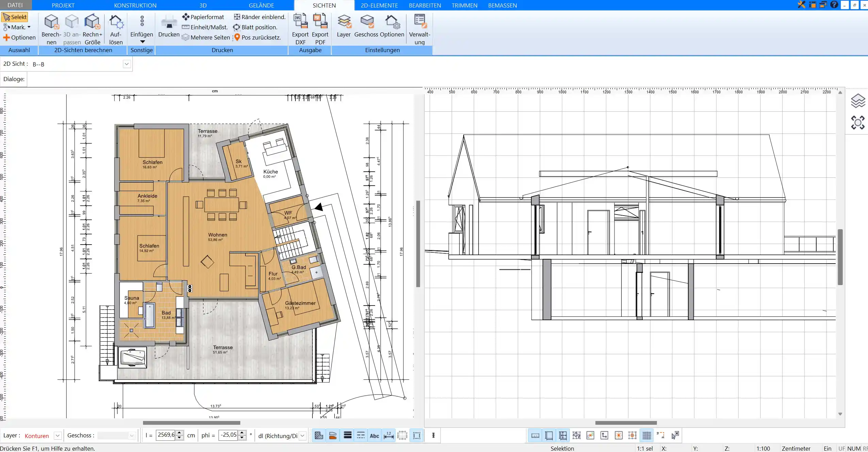
Task: Select the Selekt arrow tool
Action: (14, 17)
